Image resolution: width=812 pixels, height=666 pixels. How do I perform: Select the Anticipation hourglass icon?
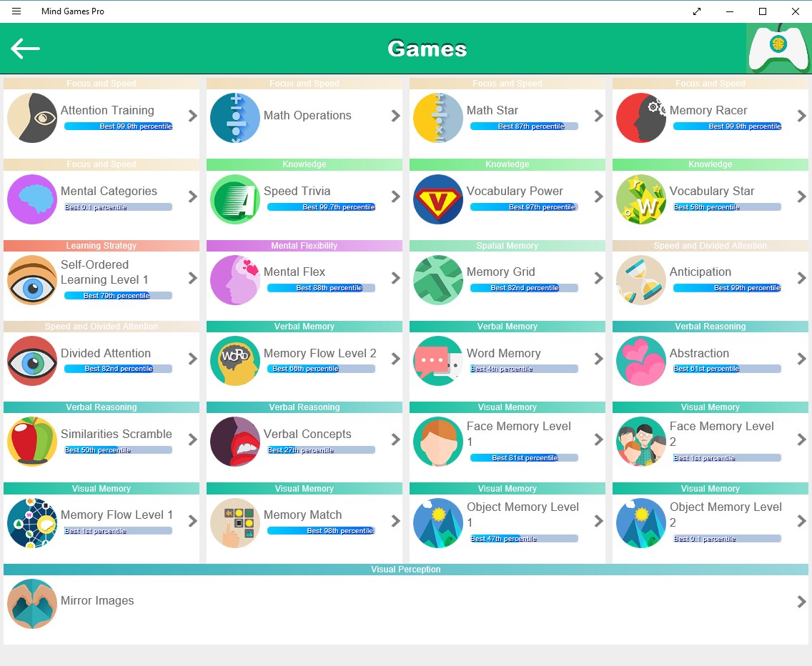coord(641,279)
